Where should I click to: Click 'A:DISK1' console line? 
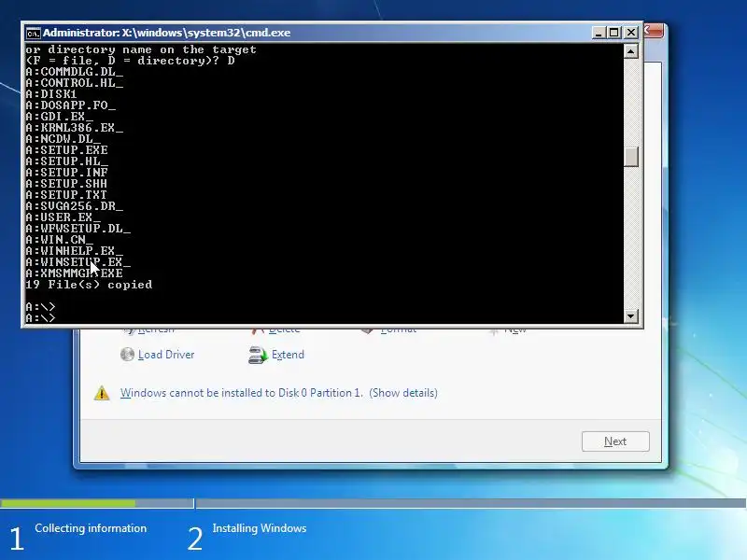(51, 94)
